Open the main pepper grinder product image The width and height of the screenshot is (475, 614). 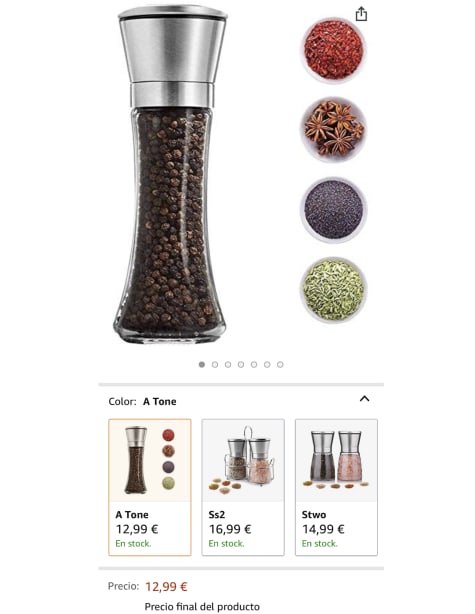point(171,175)
